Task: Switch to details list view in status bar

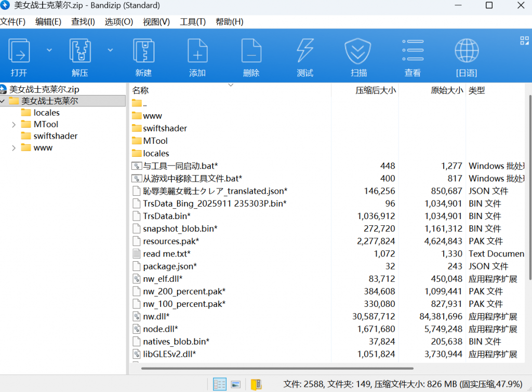Action: (x=220, y=384)
